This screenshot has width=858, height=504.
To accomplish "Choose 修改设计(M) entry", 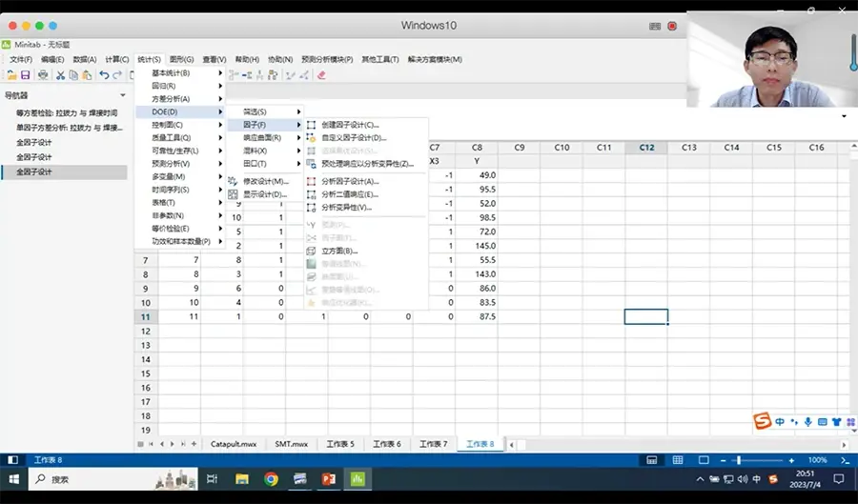I will [x=265, y=181].
